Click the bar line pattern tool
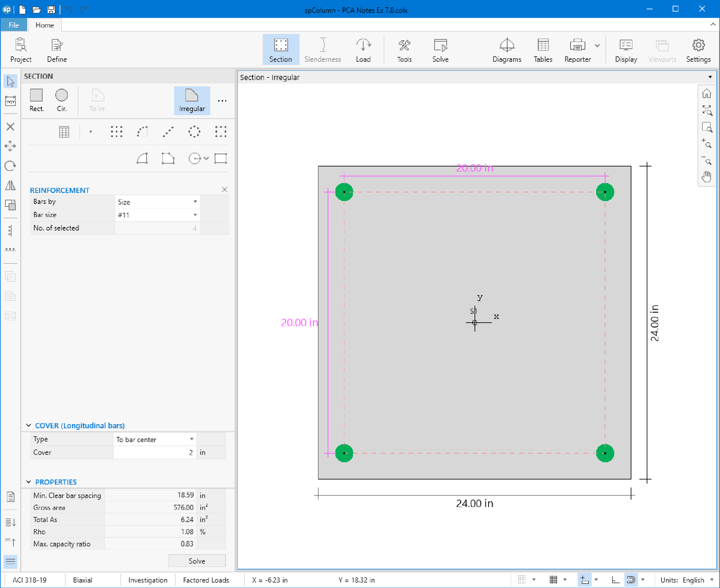Image resolution: width=720 pixels, height=588 pixels. 168,132
